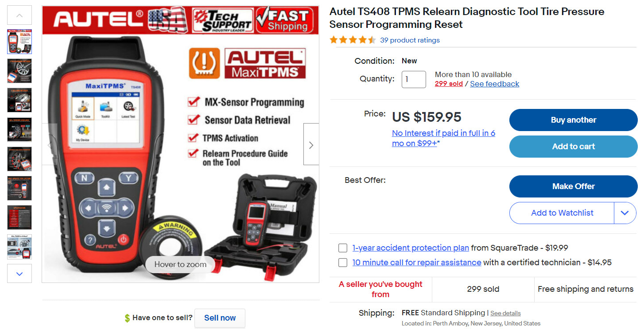Image resolution: width=644 pixels, height=329 pixels.
Task: Click the Sell now button
Action: point(220,318)
